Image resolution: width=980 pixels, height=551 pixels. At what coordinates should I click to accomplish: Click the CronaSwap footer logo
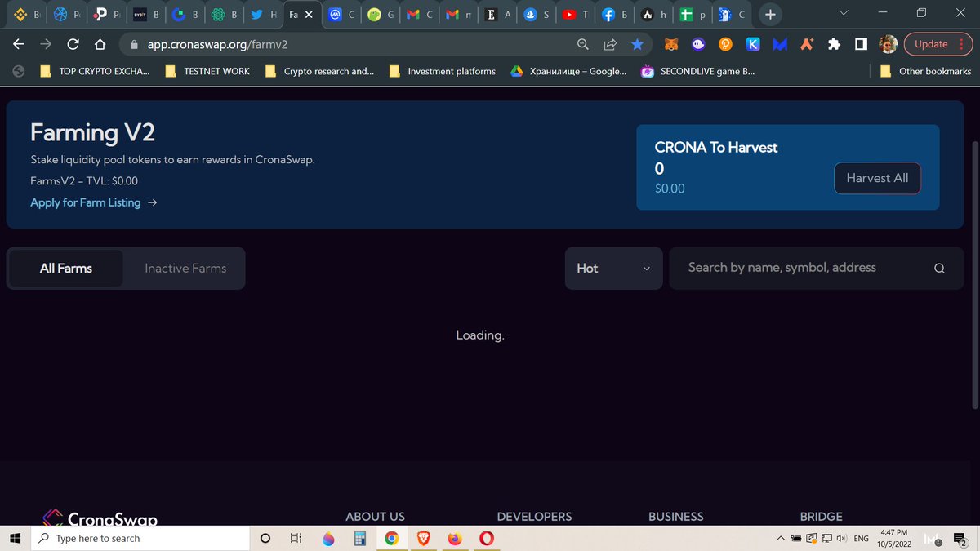click(x=100, y=518)
